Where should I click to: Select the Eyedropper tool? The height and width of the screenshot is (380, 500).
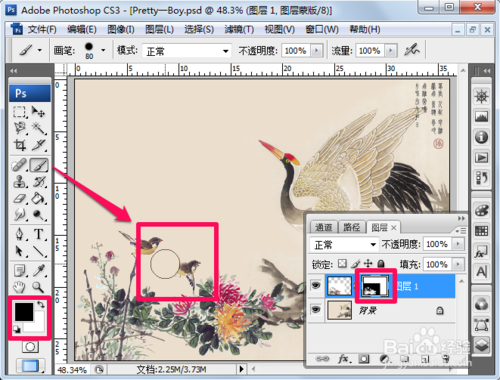38,271
